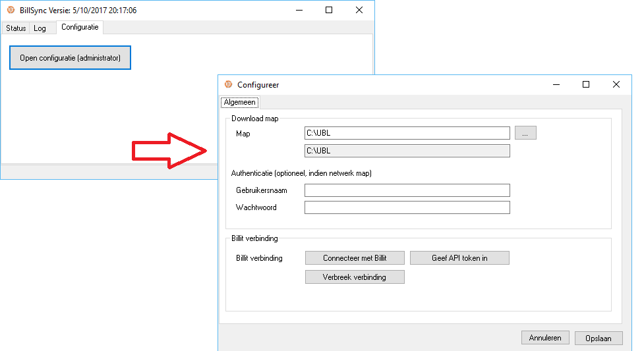Image resolution: width=644 pixels, height=351 pixels.
Task: Click Verbreek verbinding button
Action: coord(355,277)
